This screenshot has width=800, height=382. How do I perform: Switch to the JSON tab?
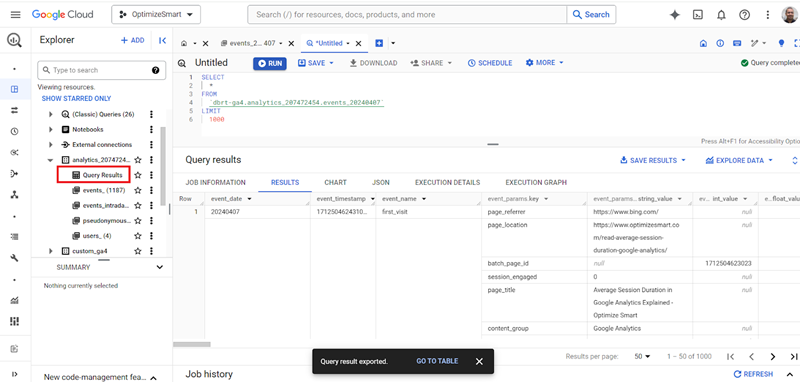coord(381,183)
